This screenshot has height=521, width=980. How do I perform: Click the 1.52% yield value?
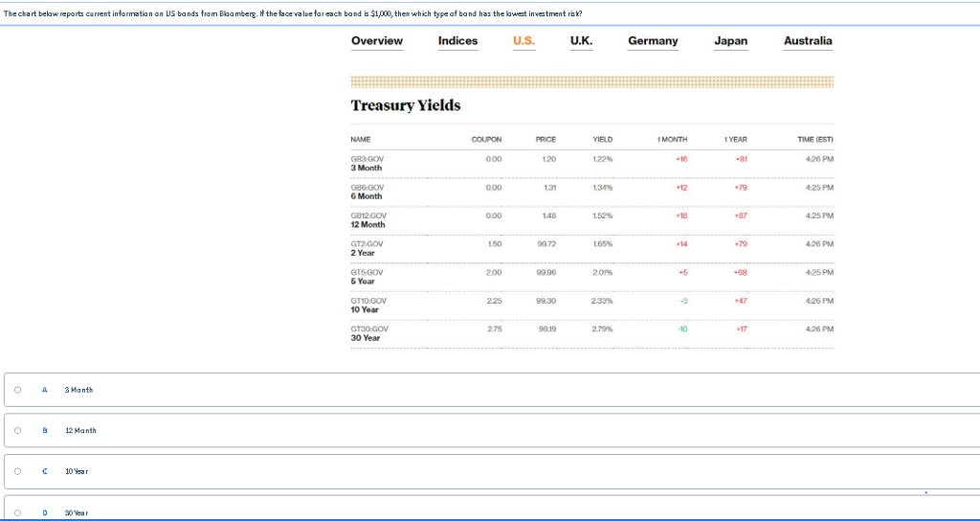tap(603, 215)
